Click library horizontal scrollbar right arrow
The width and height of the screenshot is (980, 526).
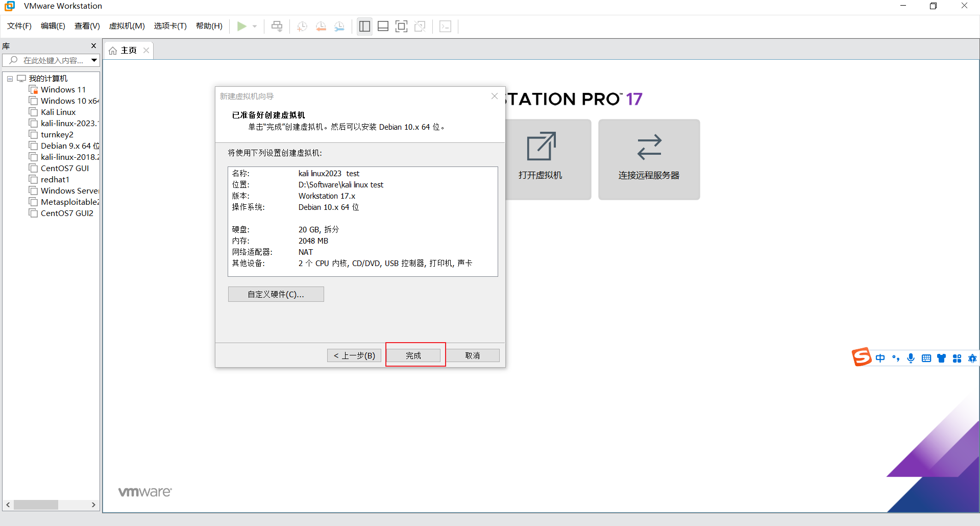pyautogui.click(x=93, y=505)
